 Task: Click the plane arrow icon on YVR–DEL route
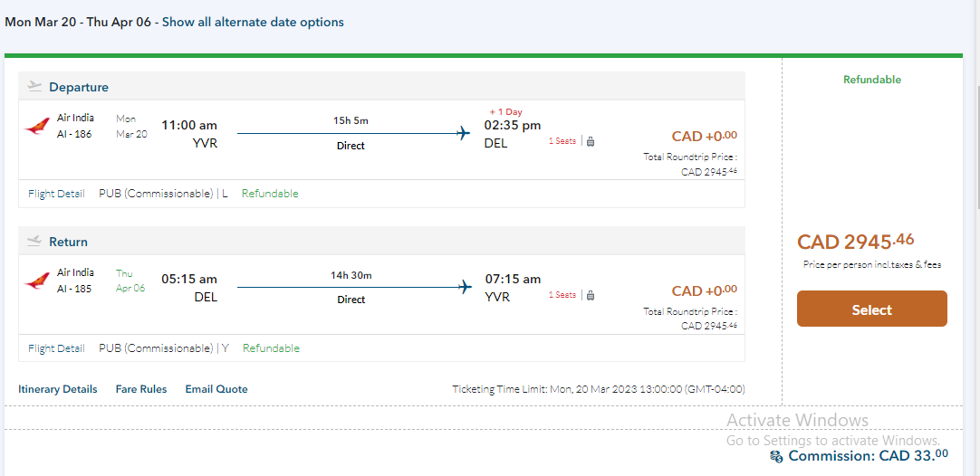coord(465,134)
